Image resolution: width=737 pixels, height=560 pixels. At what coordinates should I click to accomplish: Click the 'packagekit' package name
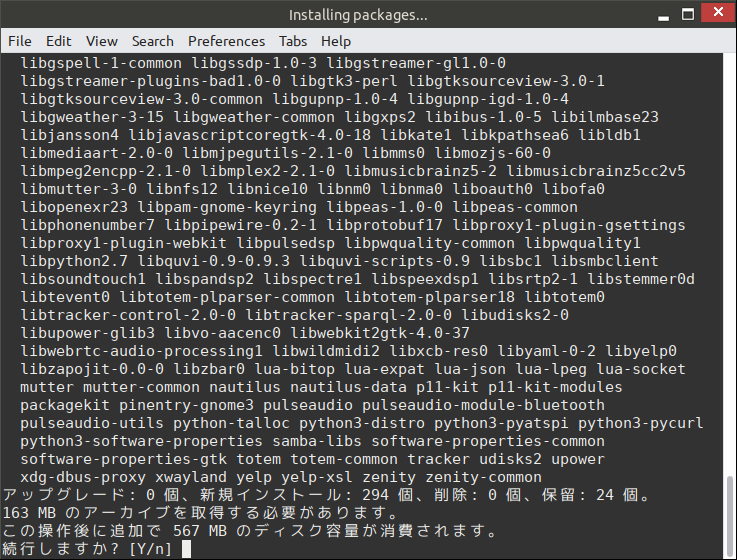pyautogui.click(x=65, y=405)
